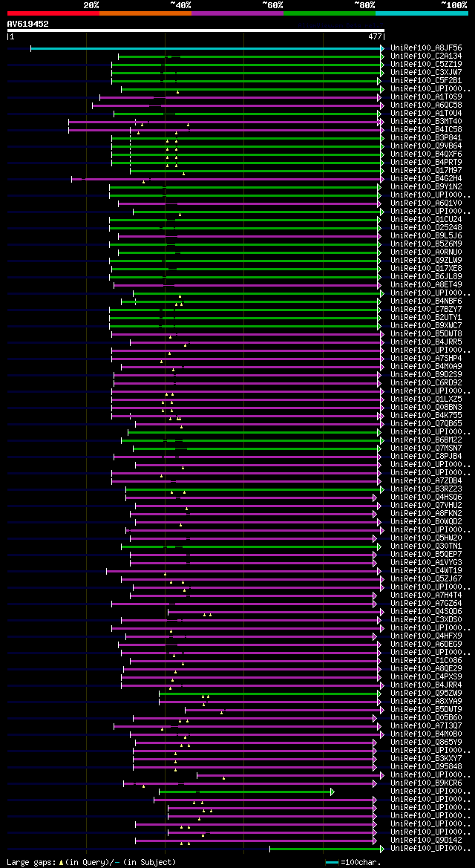Click the UniRef100_Q08BN3 label

point(426,408)
